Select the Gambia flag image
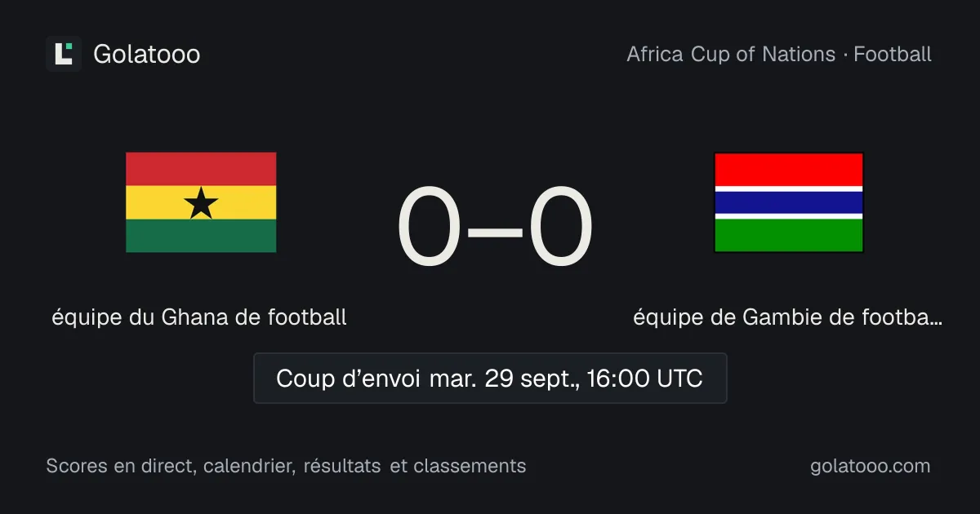Image resolution: width=980 pixels, height=514 pixels. point(789,202)
